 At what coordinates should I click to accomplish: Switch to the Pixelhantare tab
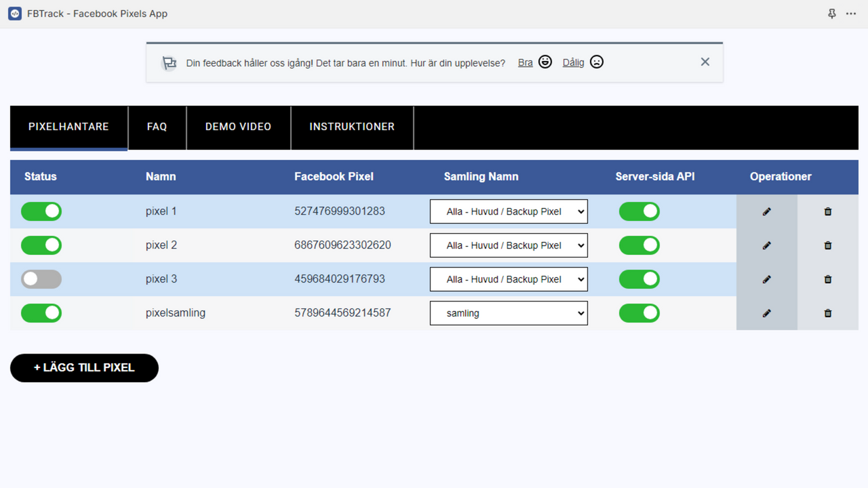pyautogui.click(x=68, y=127)
